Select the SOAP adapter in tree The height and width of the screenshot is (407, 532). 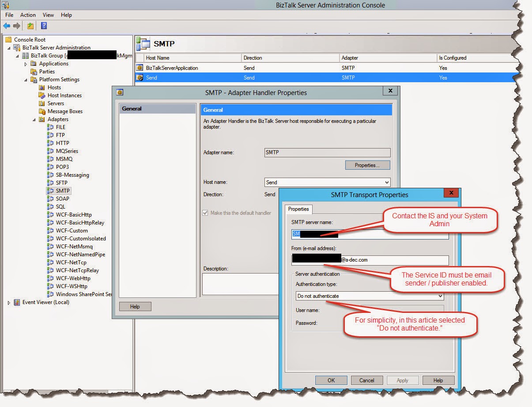(x=63, y=199)
